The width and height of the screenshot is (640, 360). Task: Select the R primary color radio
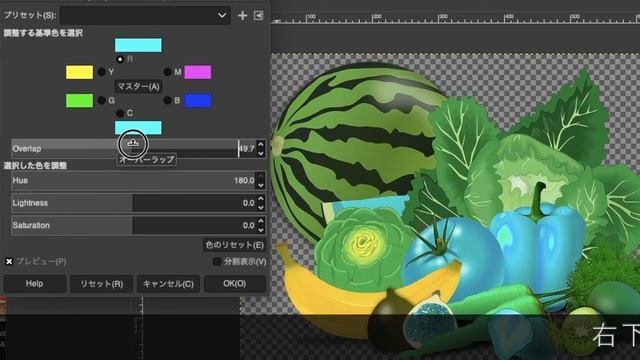coord(120,59)
